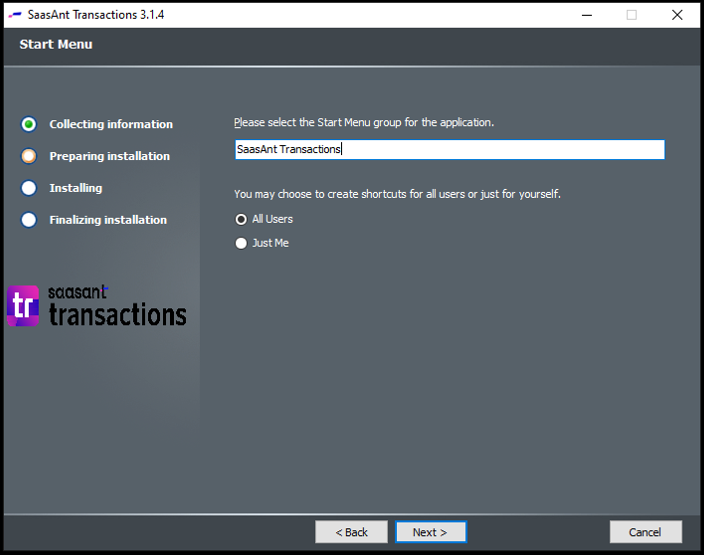
Task: Cancel the installation
Action: click(646, 532)
